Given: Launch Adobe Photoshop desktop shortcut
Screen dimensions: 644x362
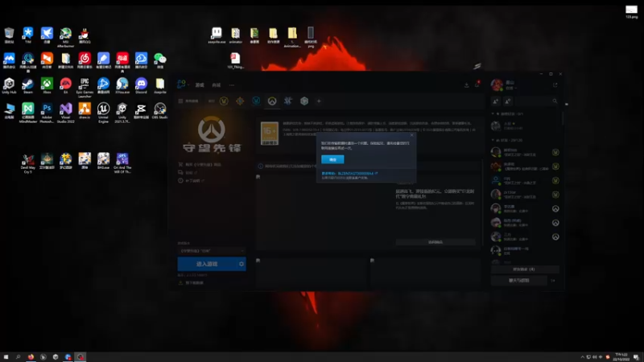Looking at the screenshot, I should coord(47,113).
